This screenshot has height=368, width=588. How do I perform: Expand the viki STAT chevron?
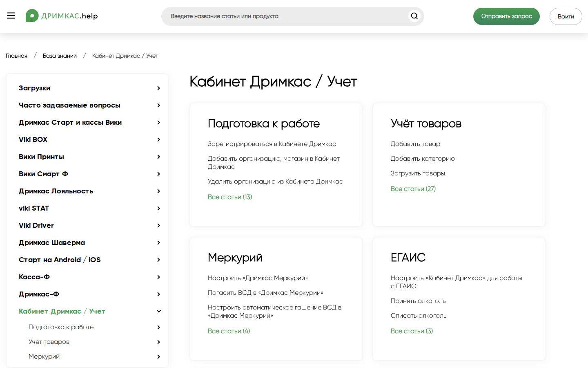(x=158, y=208)
